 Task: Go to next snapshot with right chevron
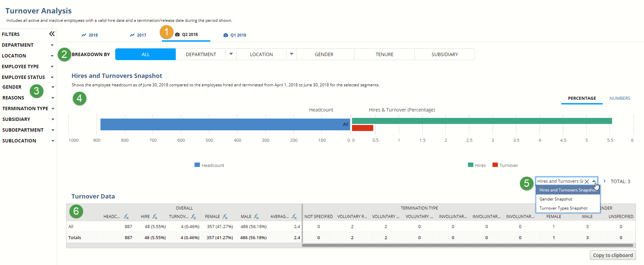[604, 181]
